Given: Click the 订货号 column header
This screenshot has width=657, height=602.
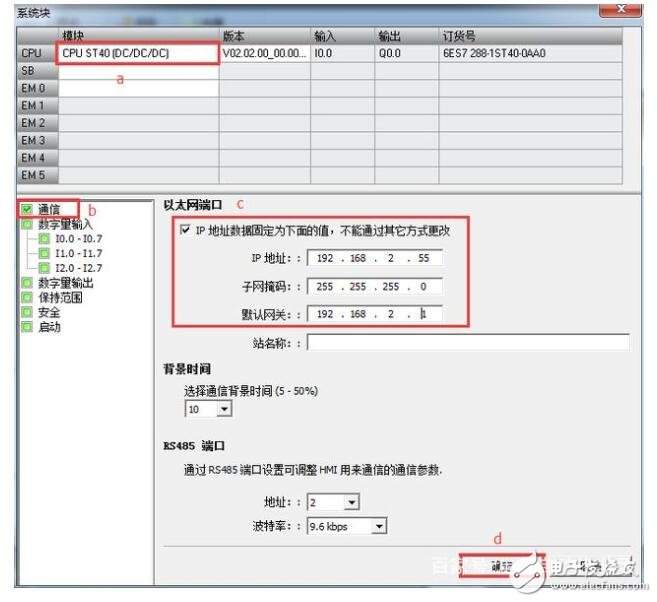Looking at the screenshot, I should [530, 36].
